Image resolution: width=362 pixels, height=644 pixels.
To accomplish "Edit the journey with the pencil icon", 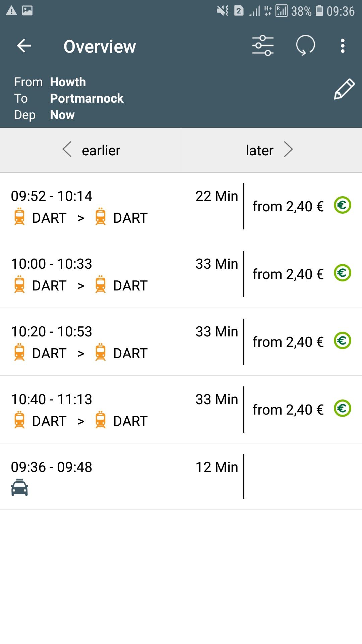I will click(x=344, y=89).
